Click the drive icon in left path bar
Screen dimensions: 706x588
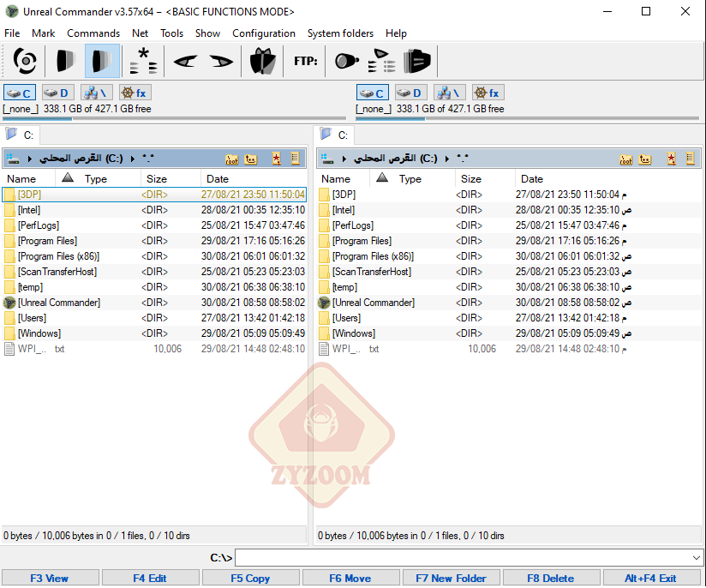(13, 159)
